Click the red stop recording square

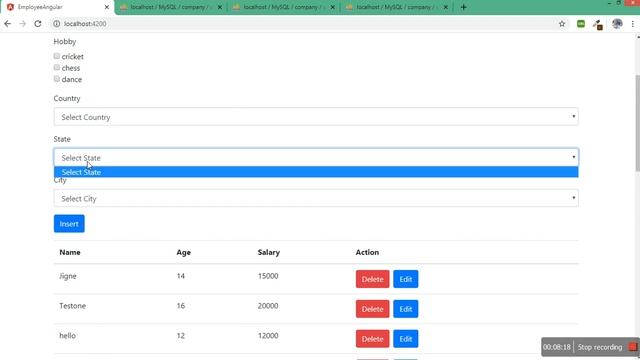point(632,347)
